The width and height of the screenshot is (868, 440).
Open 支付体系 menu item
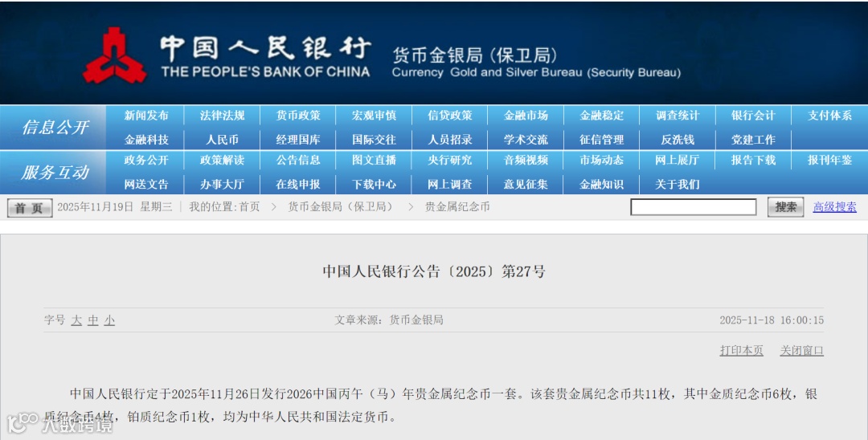[x=829, y=116]
